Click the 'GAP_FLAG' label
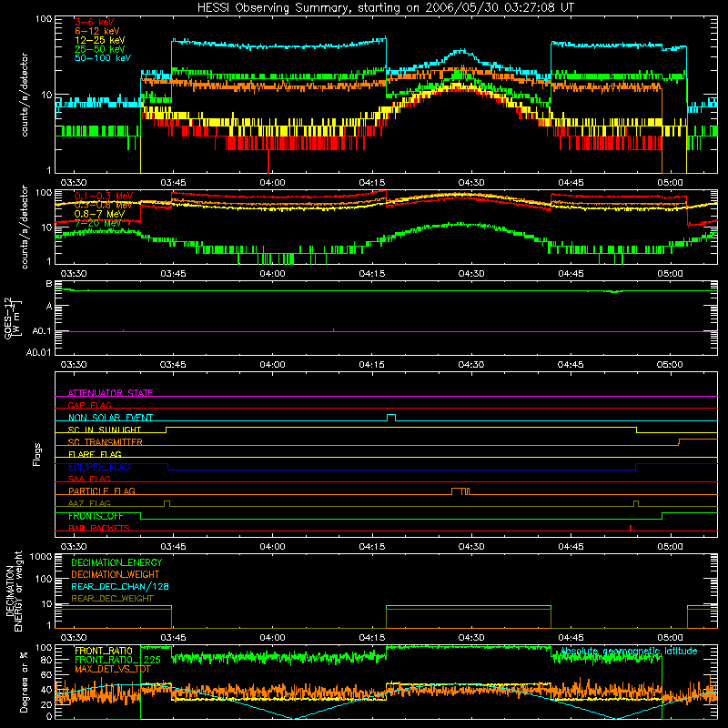The image size is (728, 728). pos(89,405)
